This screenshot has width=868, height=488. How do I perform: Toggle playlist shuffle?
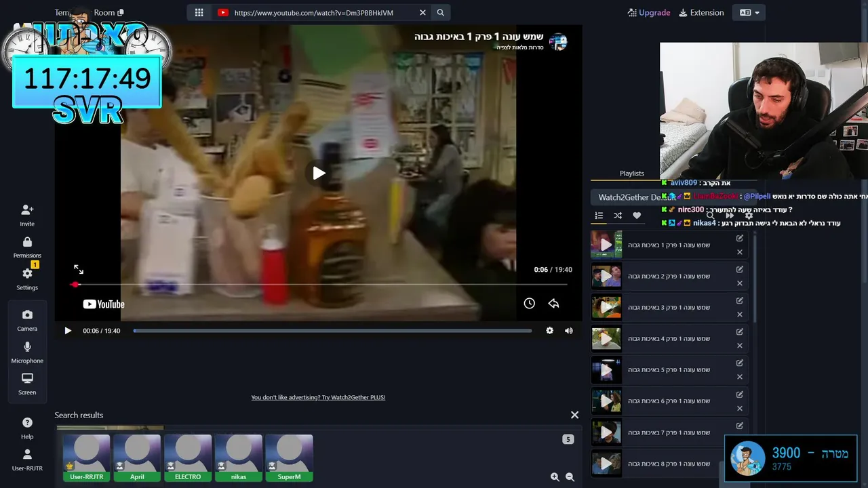(x=618, y=216)
